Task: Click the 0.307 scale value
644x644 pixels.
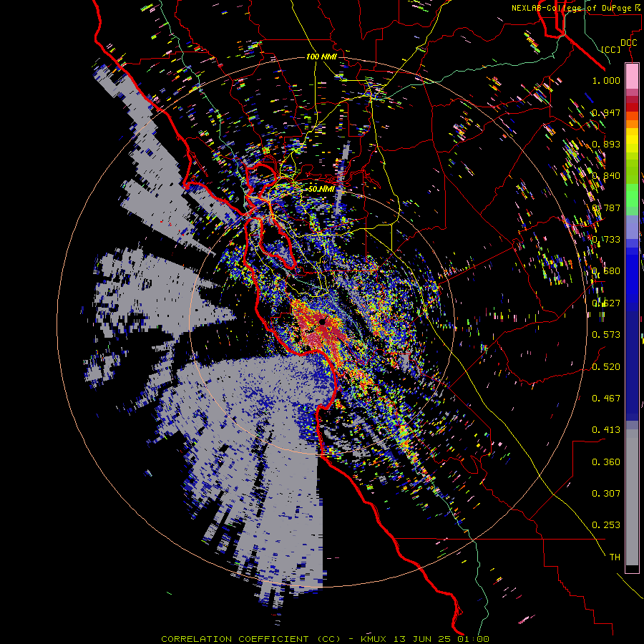Action: (606, 493)
